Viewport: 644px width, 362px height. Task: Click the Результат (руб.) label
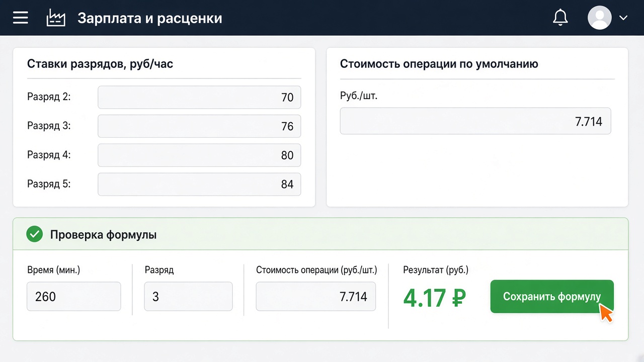436,270
